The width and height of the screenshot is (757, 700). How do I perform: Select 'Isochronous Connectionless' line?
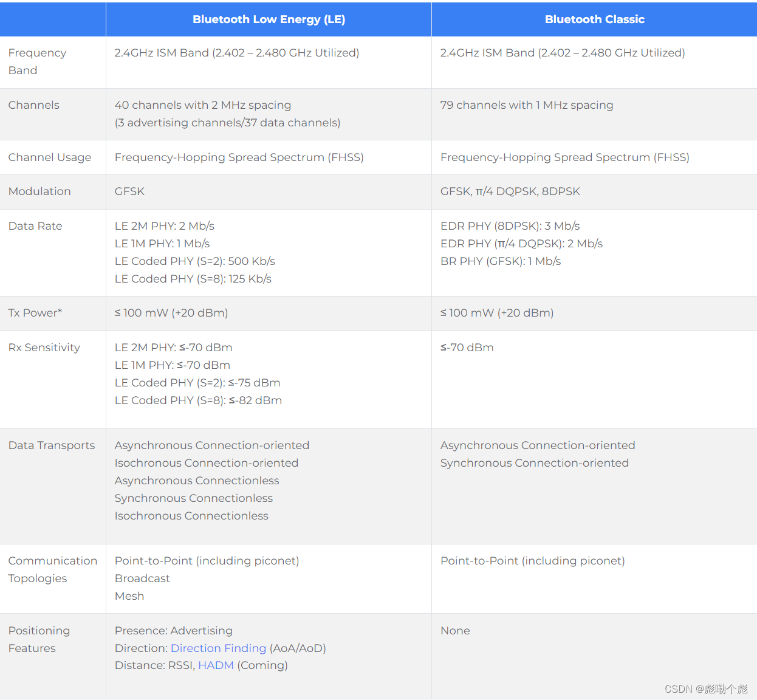pyautogui.click(x=191, y=516)
